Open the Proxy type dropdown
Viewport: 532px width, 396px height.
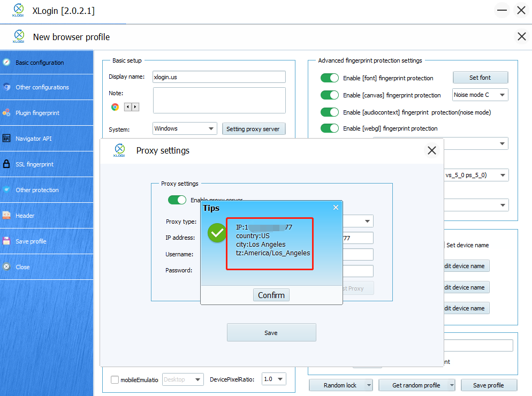point(358,221)
